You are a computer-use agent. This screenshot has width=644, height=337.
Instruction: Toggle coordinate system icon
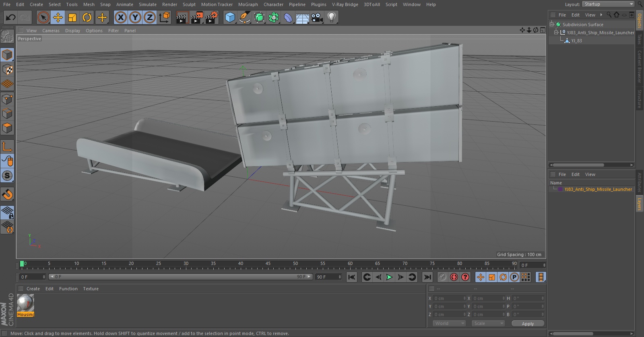click(x=165, y=17)
